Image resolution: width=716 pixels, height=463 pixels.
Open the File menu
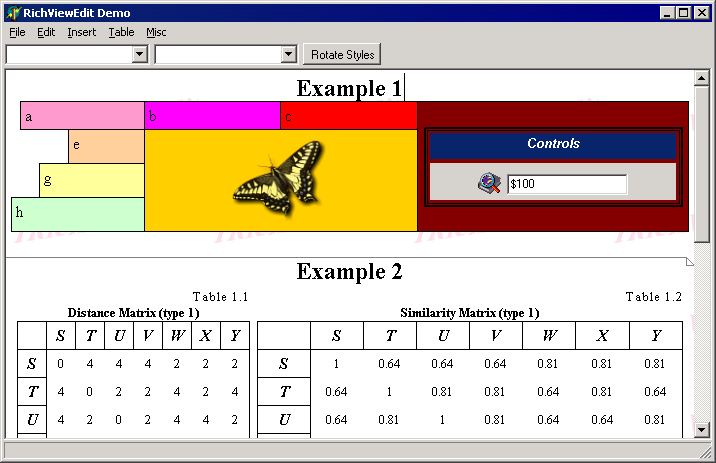point(17,32)
